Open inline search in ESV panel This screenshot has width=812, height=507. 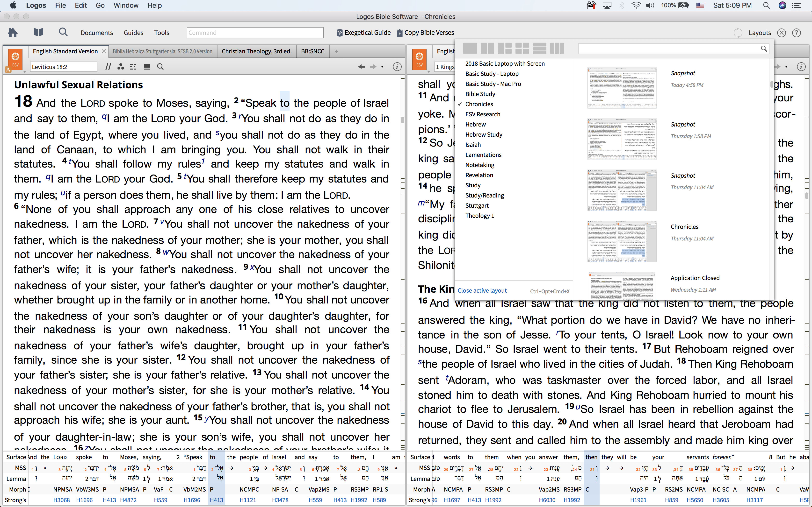[x=160, y=67]
